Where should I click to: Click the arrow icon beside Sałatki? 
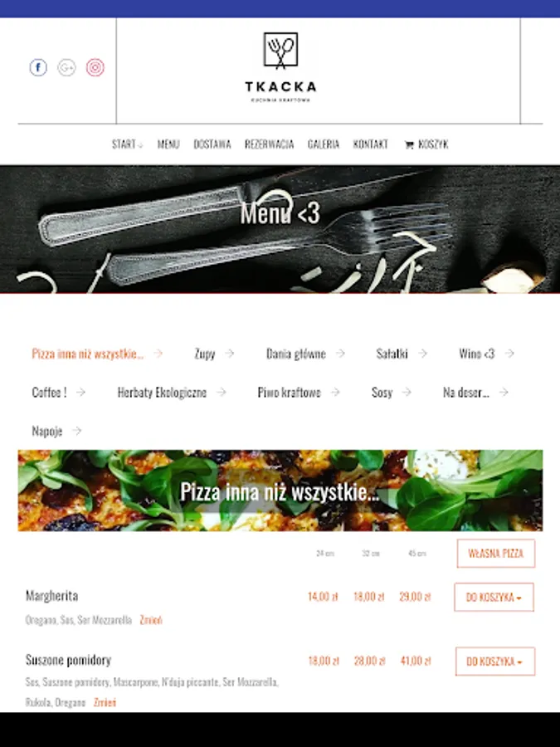point(422,353)
